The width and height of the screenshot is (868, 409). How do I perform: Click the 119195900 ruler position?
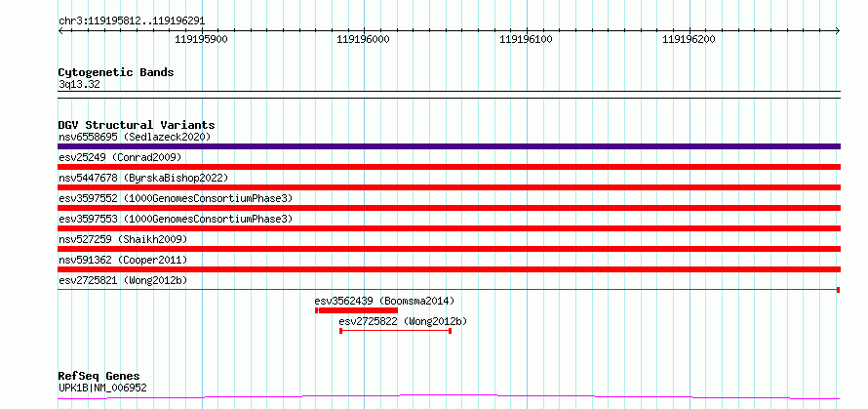click(x=201, y=39)
